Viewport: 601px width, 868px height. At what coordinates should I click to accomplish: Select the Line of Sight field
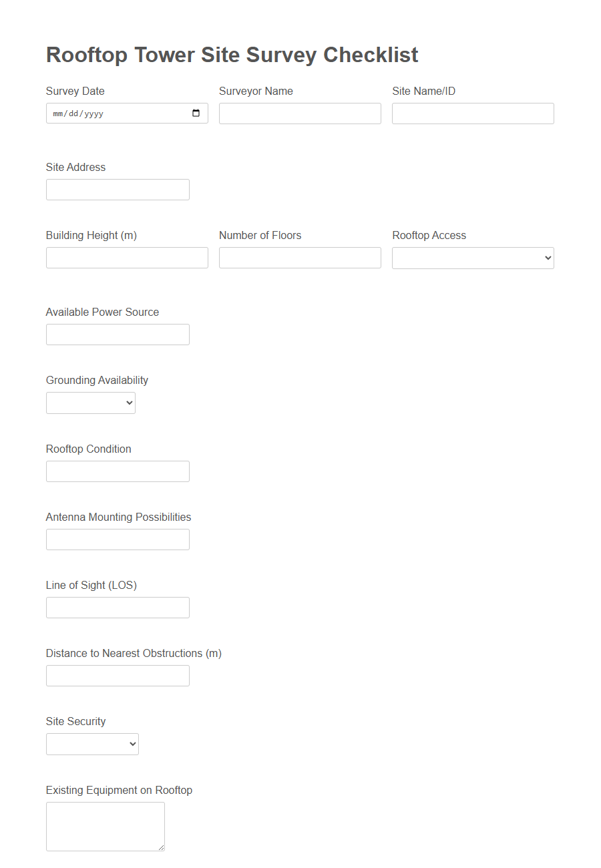click(118, 607)
